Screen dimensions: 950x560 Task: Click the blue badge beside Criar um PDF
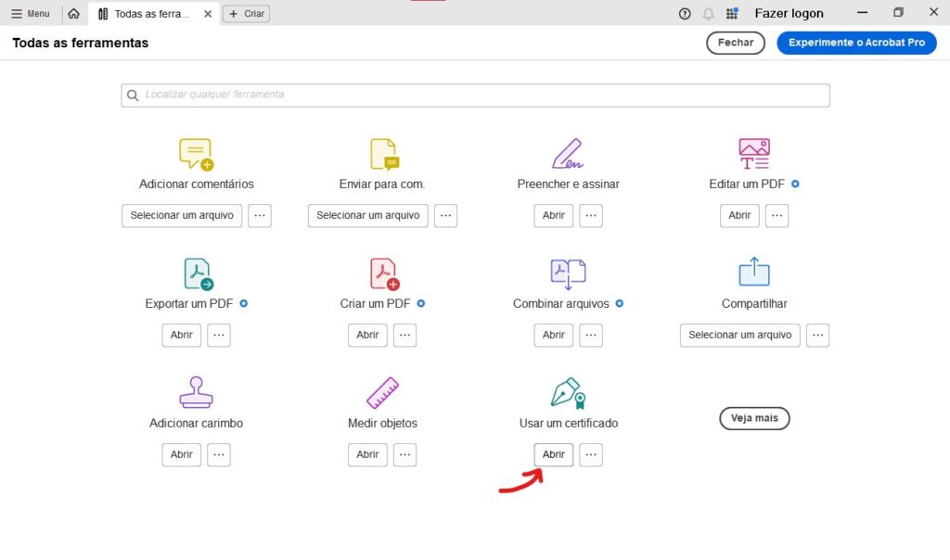coord(421,303)
